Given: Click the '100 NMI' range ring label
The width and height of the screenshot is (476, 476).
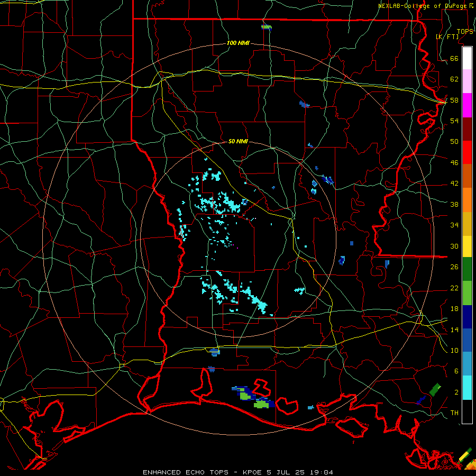Looking at the screenshot, I should click(x=238, y=43).
